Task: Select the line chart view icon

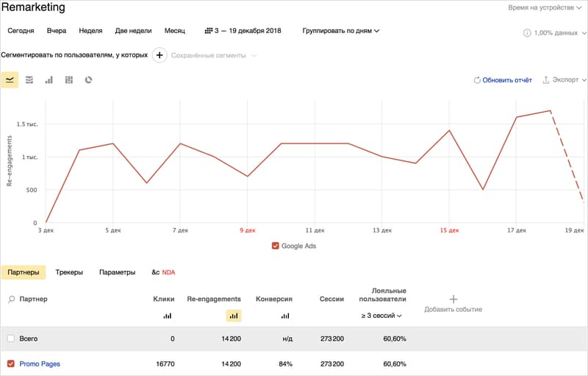Action: point(10,80)
